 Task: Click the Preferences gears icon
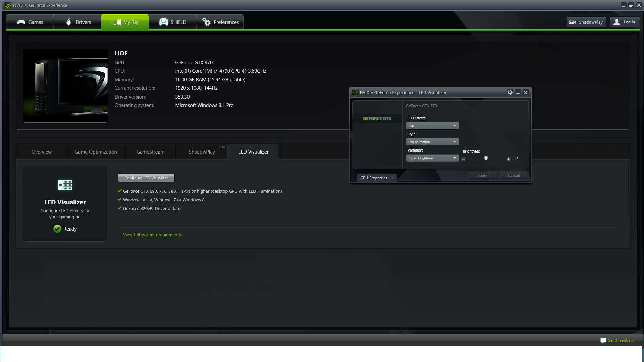point(206,22)
